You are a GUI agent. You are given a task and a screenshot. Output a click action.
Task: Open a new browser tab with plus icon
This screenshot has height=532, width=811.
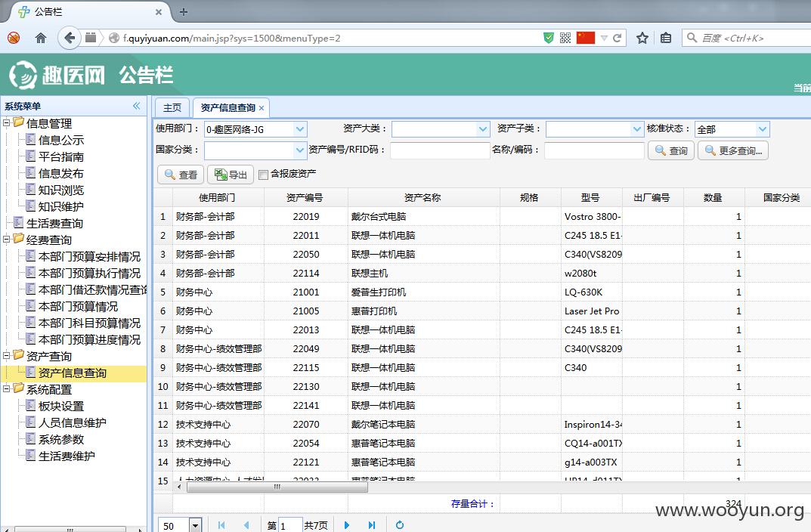pos(183,11)
